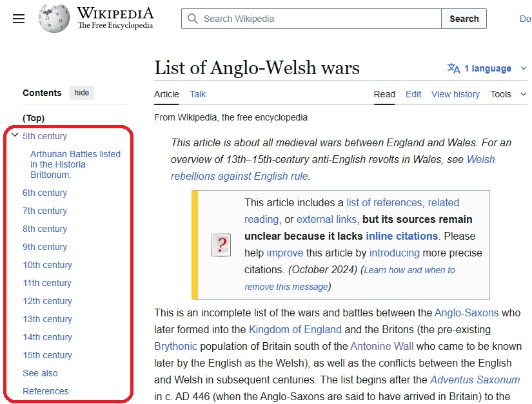
Task: Open the Kingdom of England link
Action: click(x=295, y=329)
